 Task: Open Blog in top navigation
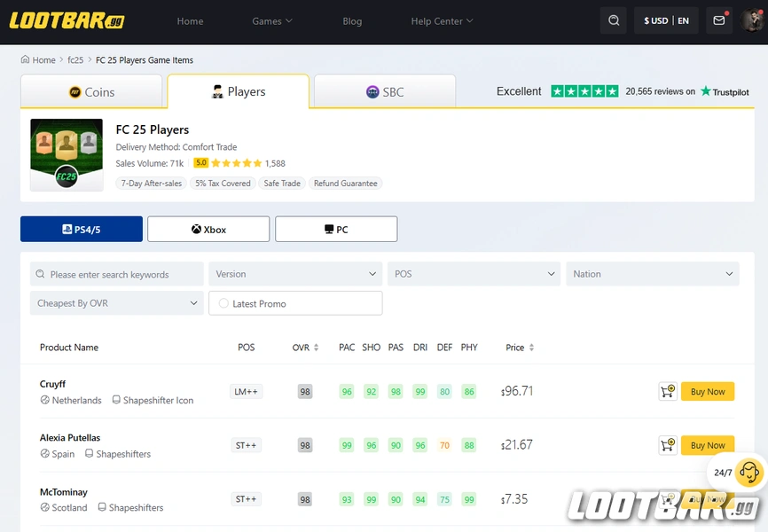pos(352,21)
